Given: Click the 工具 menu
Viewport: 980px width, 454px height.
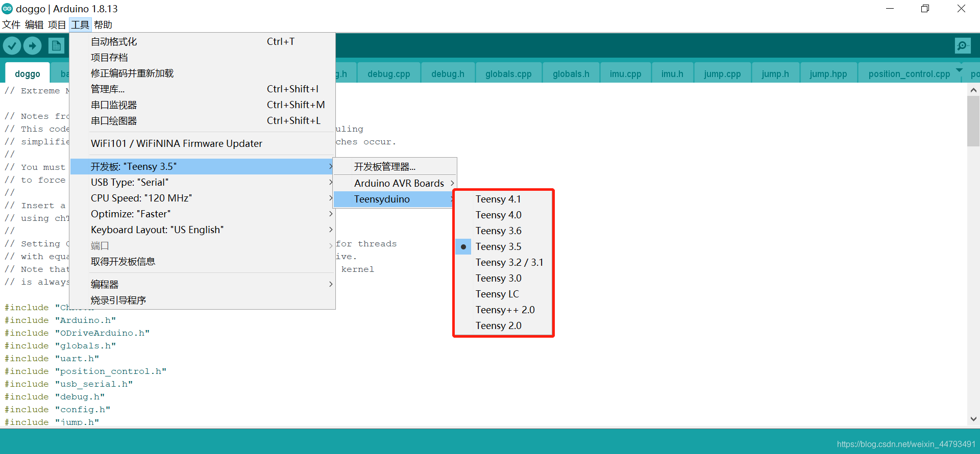Looking at the screenshot, I should tap(80, 24).
